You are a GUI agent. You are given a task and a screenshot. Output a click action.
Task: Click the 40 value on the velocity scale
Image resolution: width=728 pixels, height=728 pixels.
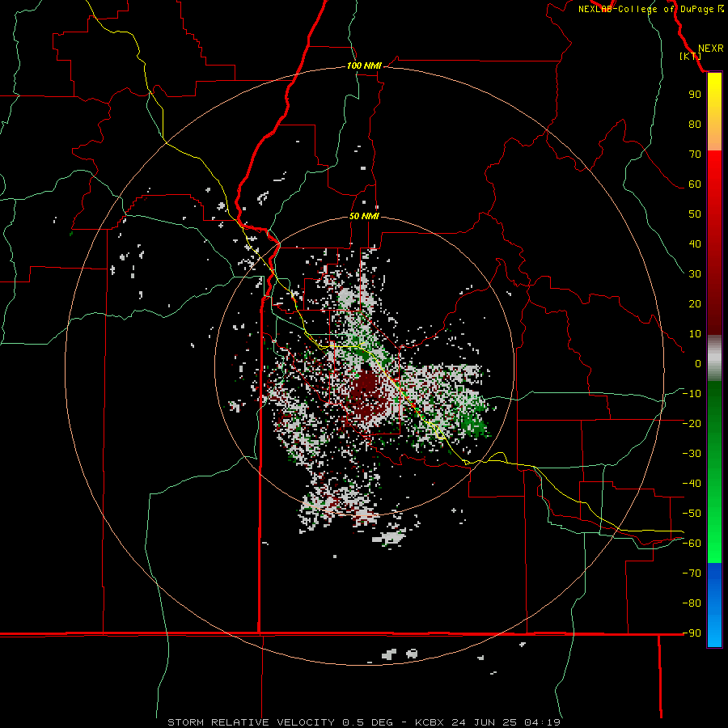coord(695,243)
